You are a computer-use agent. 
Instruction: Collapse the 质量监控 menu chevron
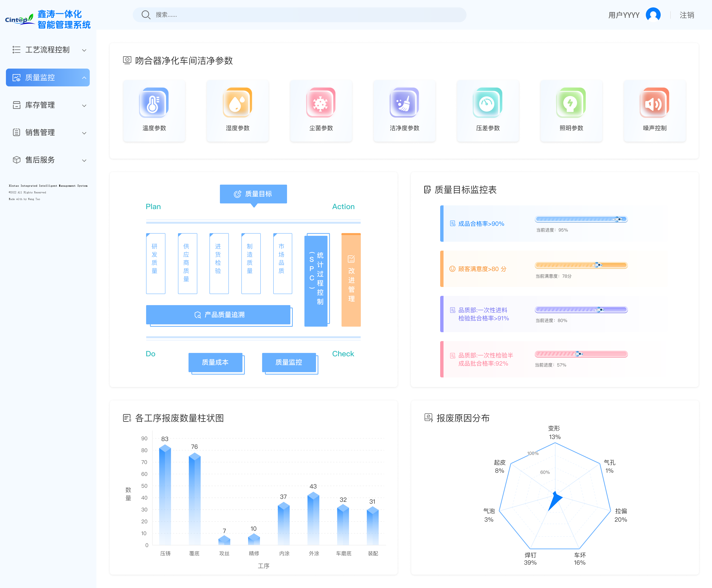coord(84,77)
